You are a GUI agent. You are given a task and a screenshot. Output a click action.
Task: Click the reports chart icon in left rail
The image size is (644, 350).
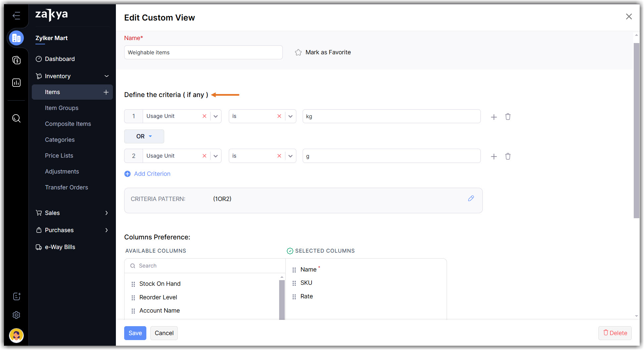coord(16,82)
